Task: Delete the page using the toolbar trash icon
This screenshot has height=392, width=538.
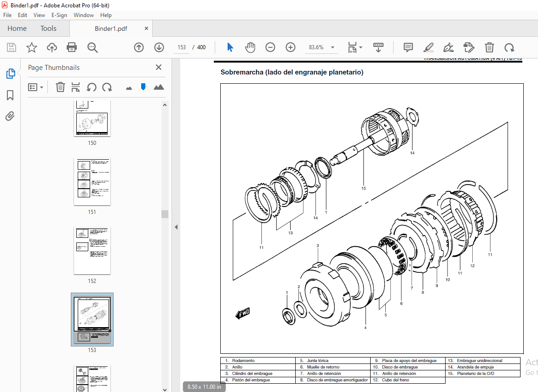Action: pos(489,47)
